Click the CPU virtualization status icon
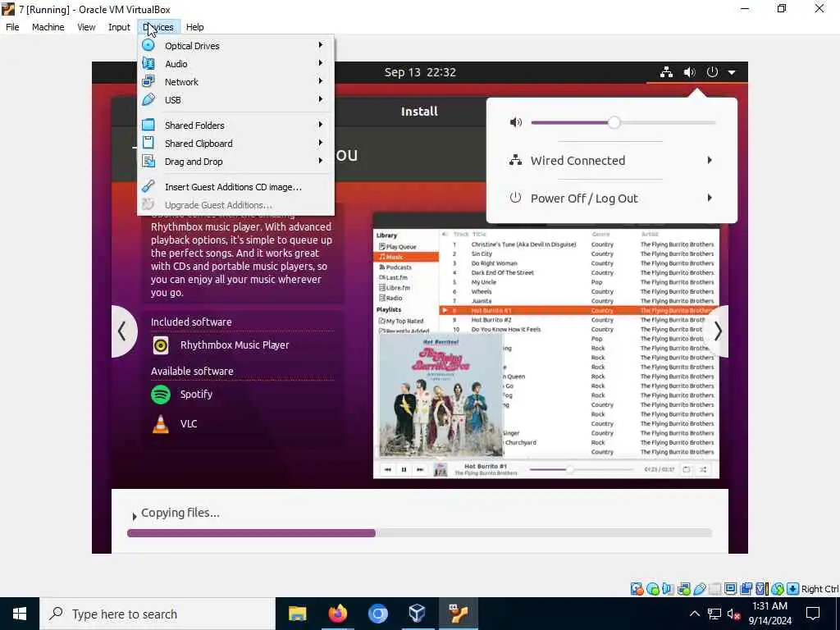The height and width of the screenshot is (630, 840). click(x=761, y=589)
